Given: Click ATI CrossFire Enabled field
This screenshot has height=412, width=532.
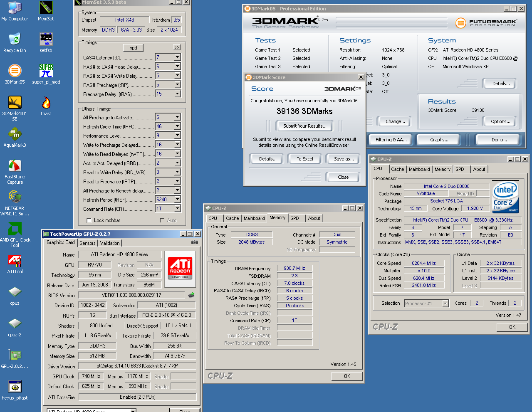Looking at the screenshot, I should (x=137, y=397).
